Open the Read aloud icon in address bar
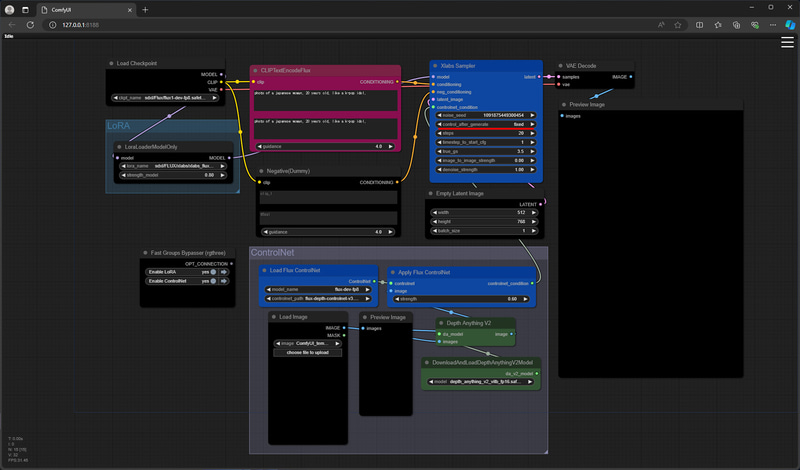Viewport: 800px width, 470px height. [661, 24]
